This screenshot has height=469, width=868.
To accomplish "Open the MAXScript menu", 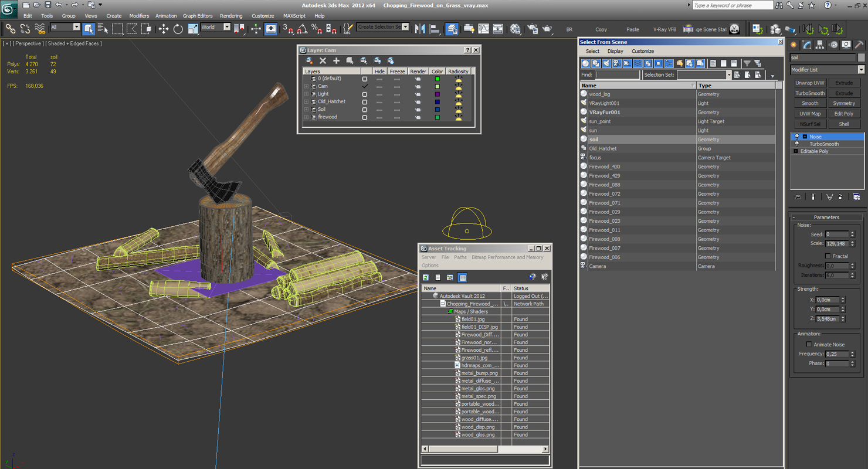I will point(294,16).
